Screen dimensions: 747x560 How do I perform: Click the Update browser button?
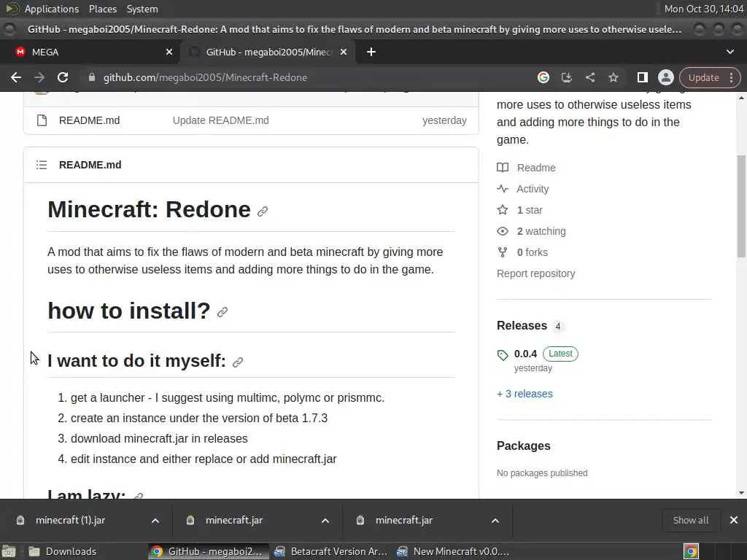(x=704, y=77)
